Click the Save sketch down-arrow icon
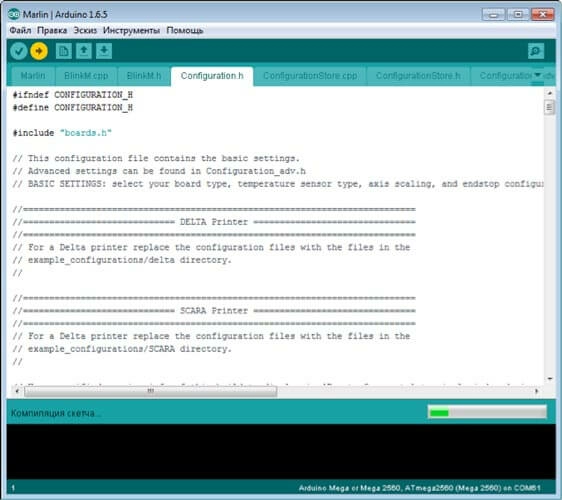 [104, 51]
